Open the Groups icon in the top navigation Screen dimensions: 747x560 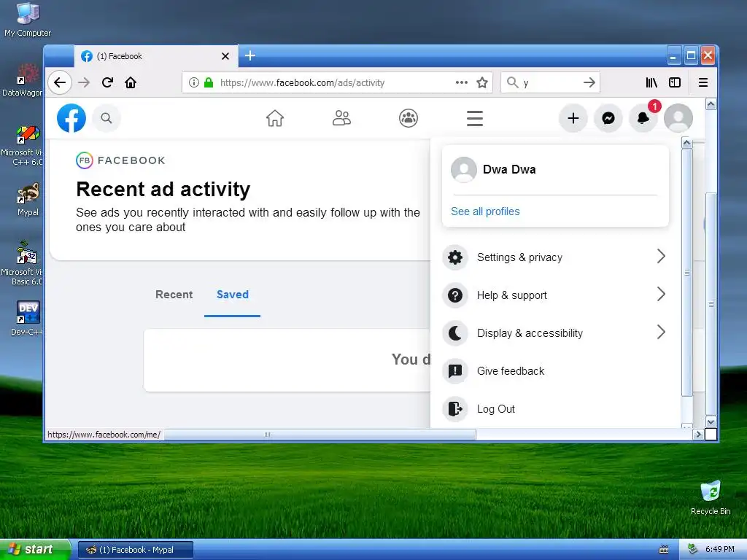(409, 118)
